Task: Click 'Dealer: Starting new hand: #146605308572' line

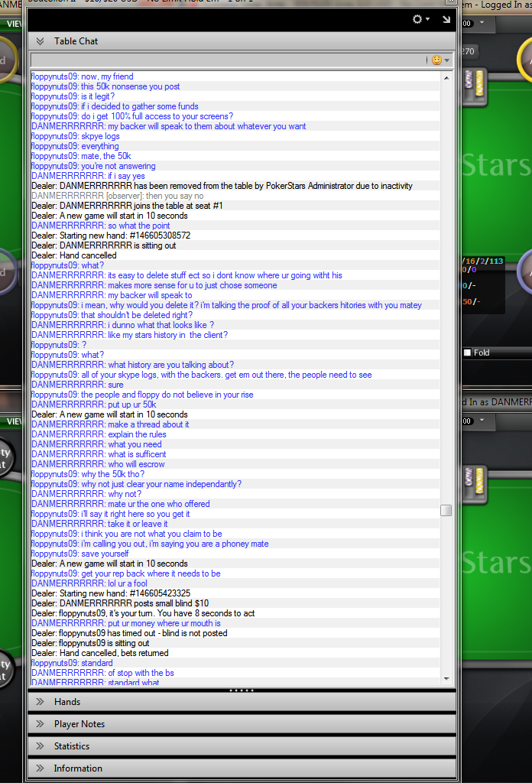Action: pyautogui.click(x=111, y=236)
